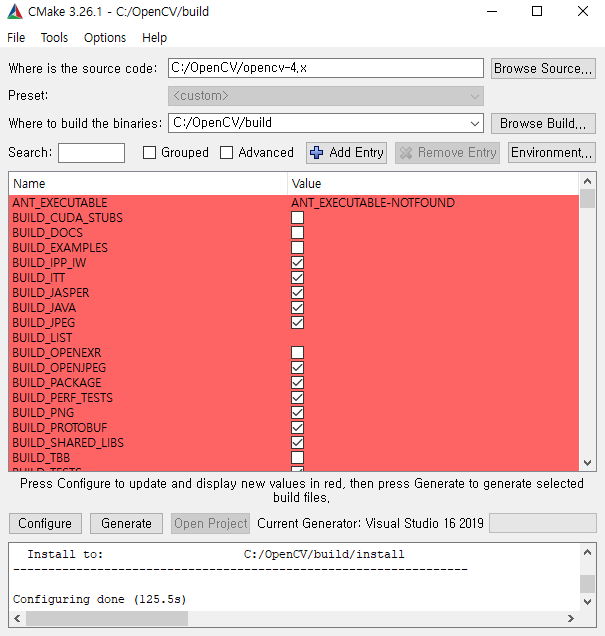This screenshot has width=605, height=636.
Task: Click the cache list scroll down arrow
Action: coord(587,463)
